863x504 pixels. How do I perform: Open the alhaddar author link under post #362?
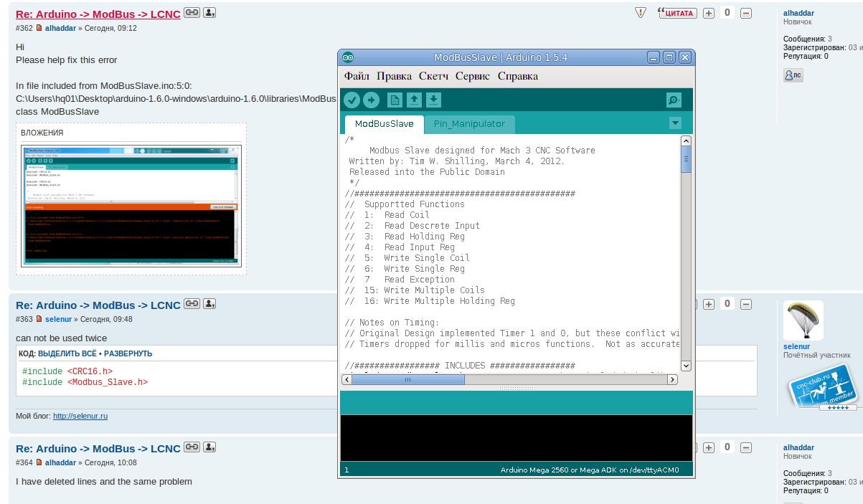pos(60,29)
